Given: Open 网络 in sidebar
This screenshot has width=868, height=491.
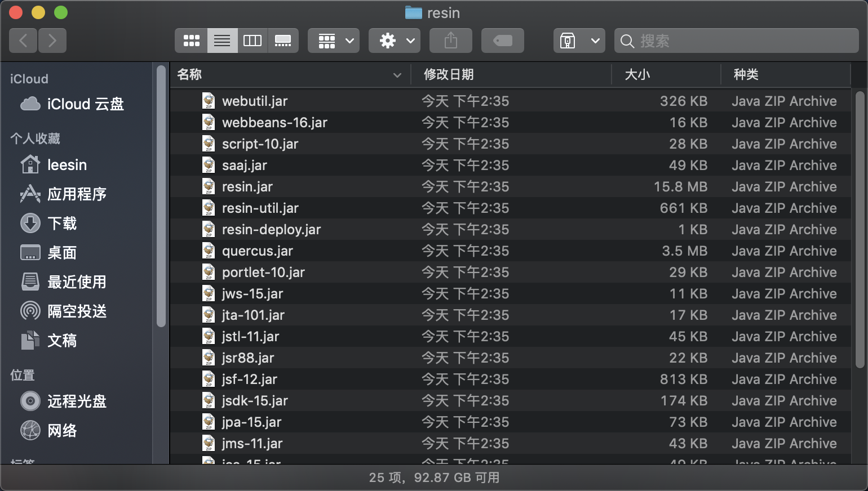Looking at the screenshot, I should click(48, 431).
